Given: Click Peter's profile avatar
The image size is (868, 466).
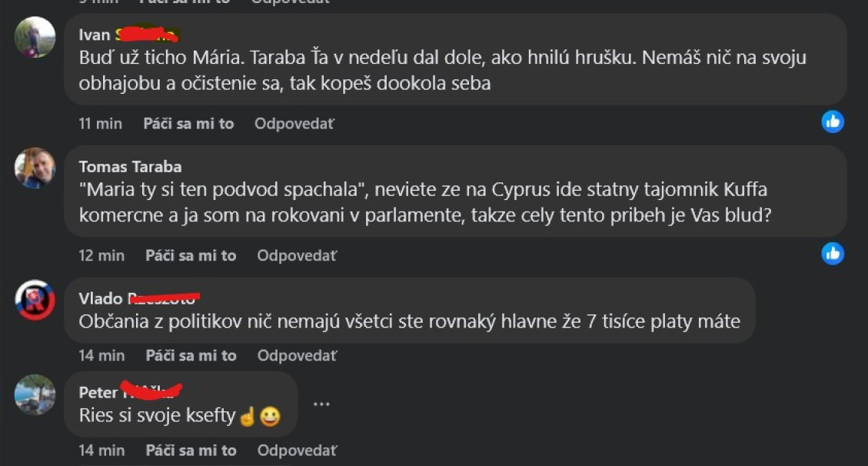Looking at the screenshot, I should tap(35, 394).
